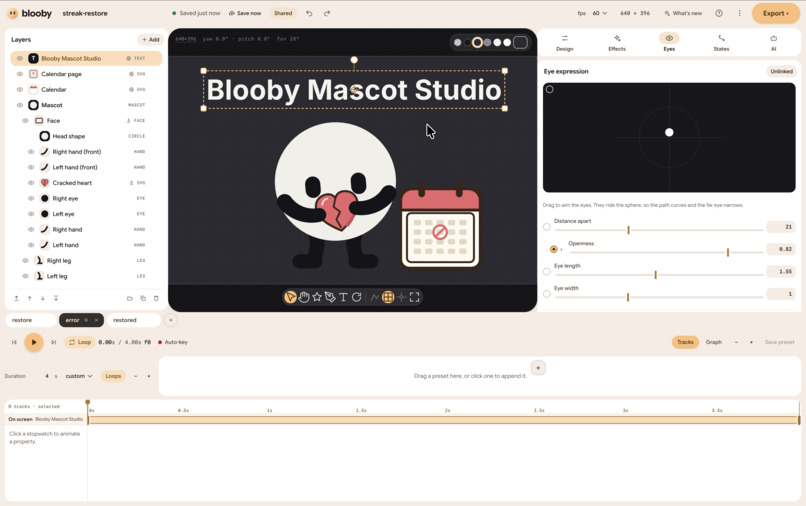Open the help question mark icon
The height and width of the screenshot is (506, 806).
pyautogui.click(x=719, y=13)
